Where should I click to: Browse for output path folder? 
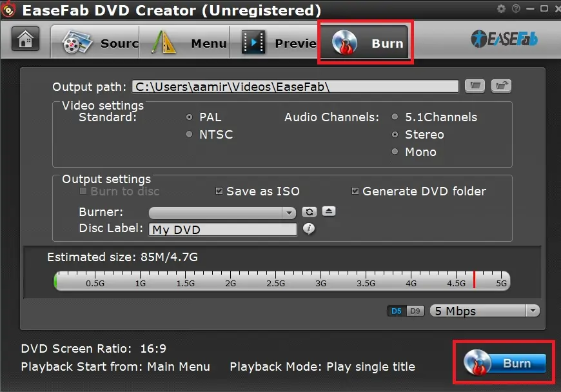click(475, 86)
